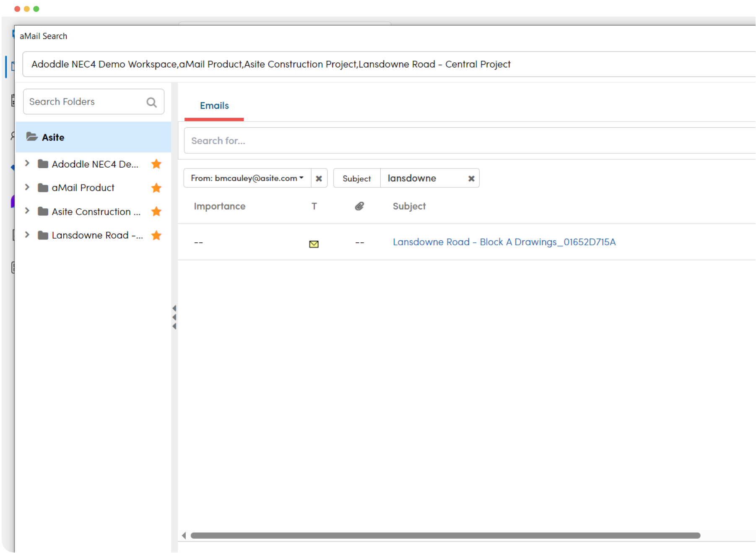The image size is (756, 553).
Task: Select the Asite root folder node
Action: point(53,137)
